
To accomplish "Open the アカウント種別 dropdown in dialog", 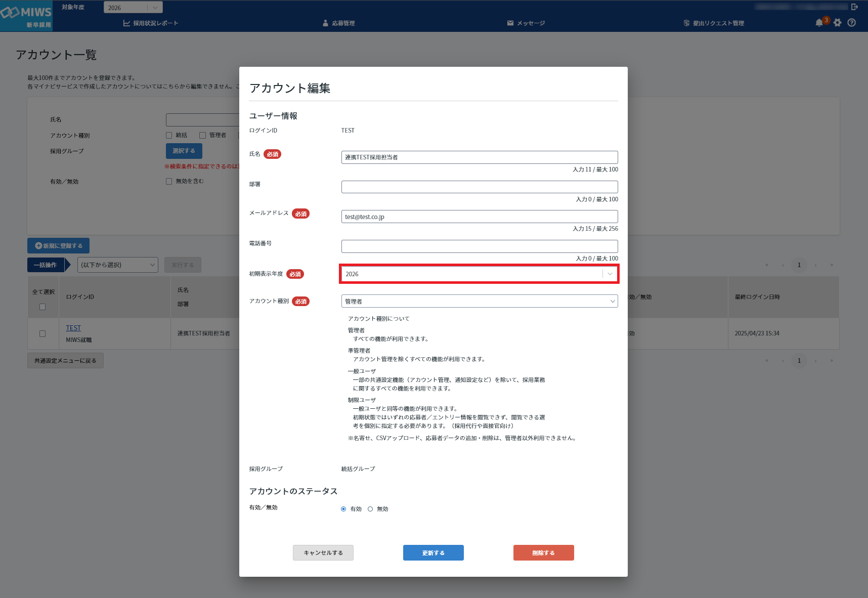I will tap(479, 301).
